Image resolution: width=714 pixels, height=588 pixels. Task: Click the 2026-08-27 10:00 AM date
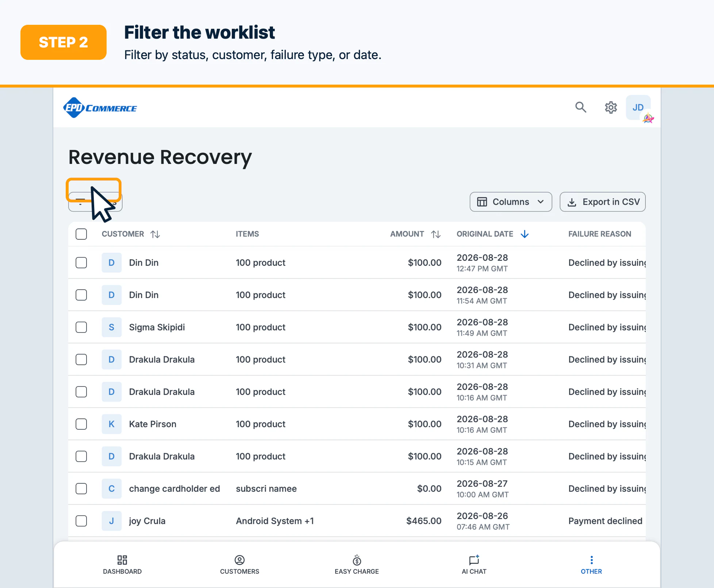click(x=483, y=489)
